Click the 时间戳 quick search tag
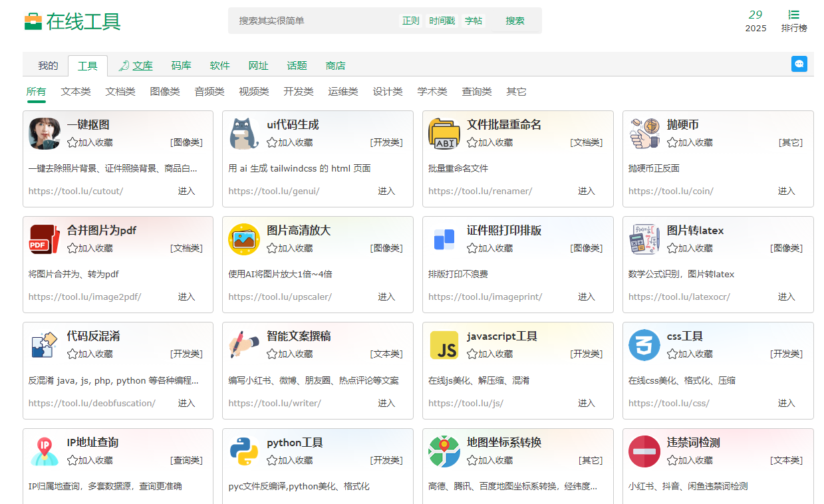This screenshot has height=504, width=824. [x=442, y=21]
